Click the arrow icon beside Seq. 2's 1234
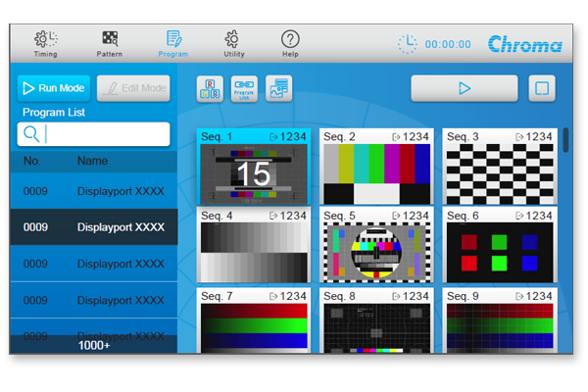The image size is (588, 392). pyautogui.click(x=396, y=137)
